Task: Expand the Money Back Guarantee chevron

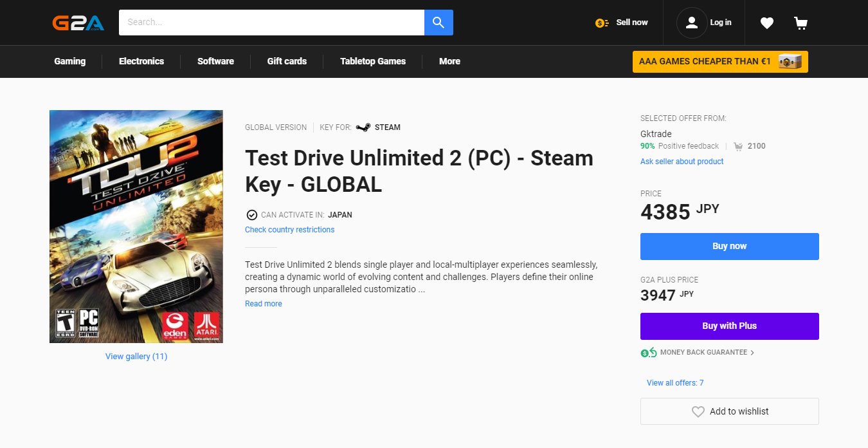Action: (x=752, y=353)
